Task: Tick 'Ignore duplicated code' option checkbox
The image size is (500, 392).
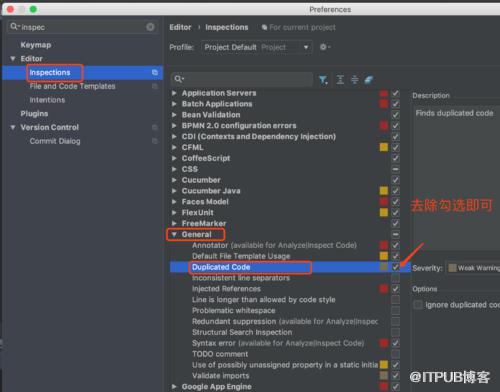Action: (x=417, y=305)
